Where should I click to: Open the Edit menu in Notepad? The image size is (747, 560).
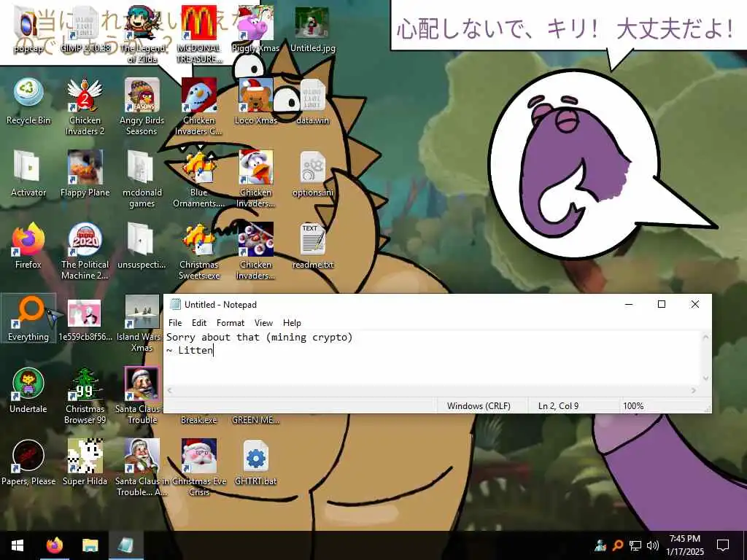point(198,323)
